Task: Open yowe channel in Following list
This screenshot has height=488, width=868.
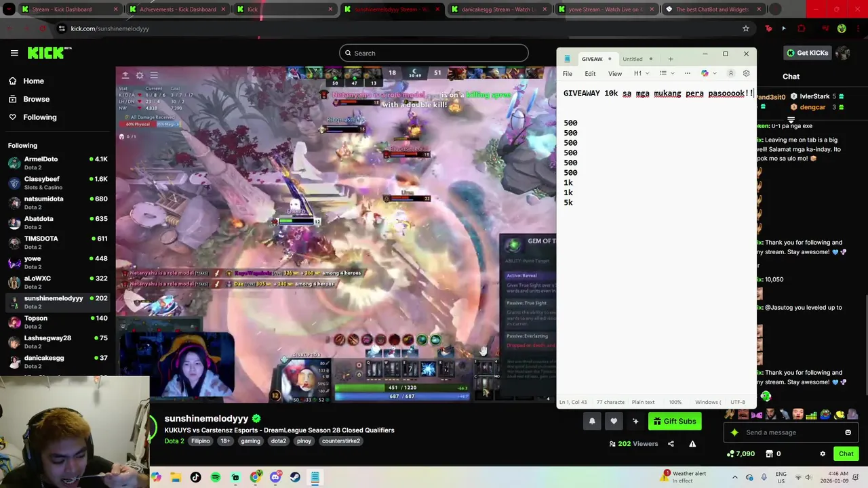Action: tap(58, 262)
